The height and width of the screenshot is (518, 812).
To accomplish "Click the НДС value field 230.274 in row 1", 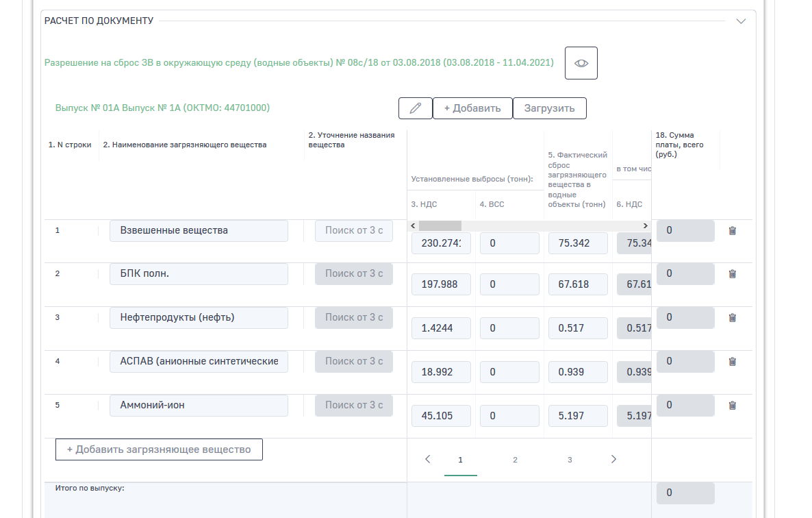I will [x=441, y=243].
